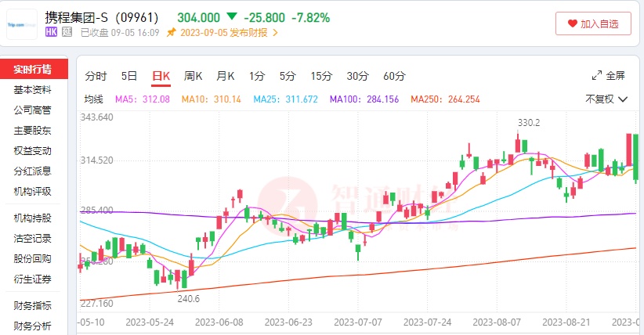Image resolution: width=644 pixels, height=335 pixels.
Task: Click the 已收盘 09-05 16:09 status text
Action: 120,33
